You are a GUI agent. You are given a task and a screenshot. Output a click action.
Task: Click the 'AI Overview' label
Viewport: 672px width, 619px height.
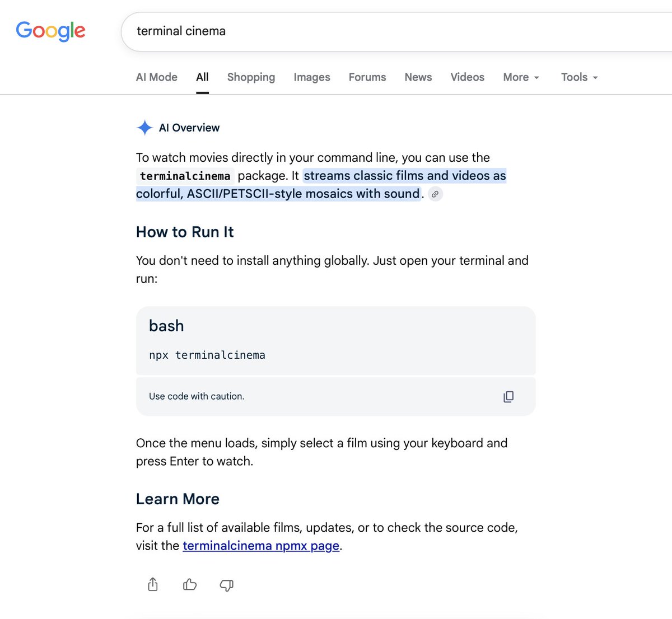tap(189, 128)
